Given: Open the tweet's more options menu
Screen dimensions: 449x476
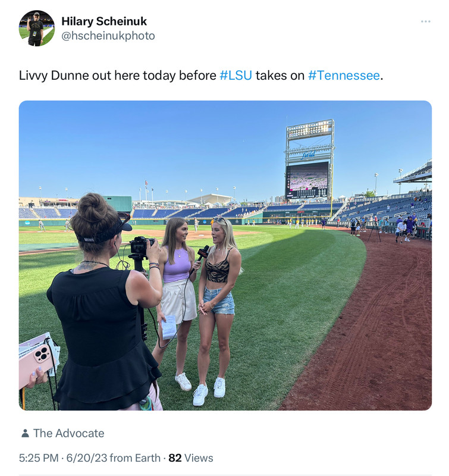Looking at the screenshot, I should [x=425, y=21].
